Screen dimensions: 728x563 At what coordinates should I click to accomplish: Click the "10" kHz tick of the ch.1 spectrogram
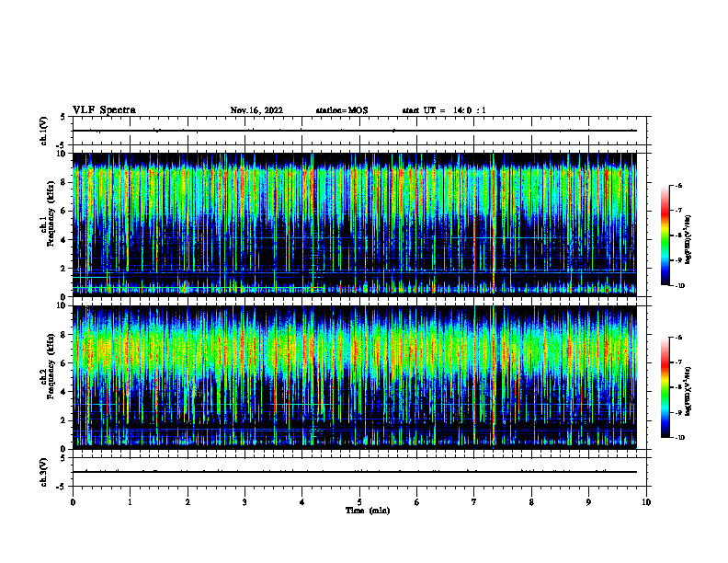[61, 154]
